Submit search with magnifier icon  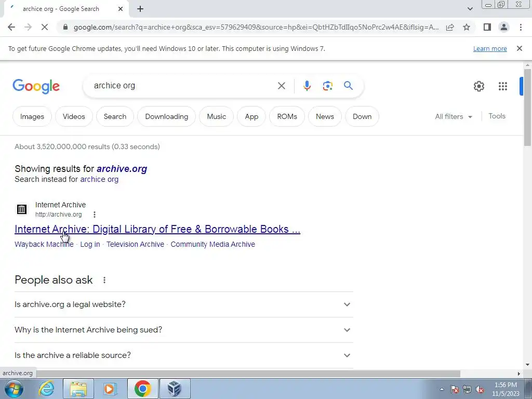tap(349, 86)
